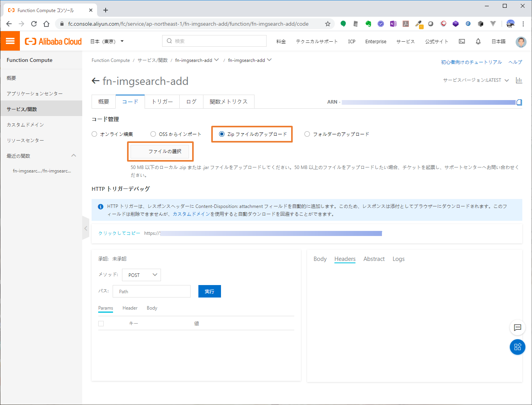Screen dimensions: 532x405
Task: Open the hamburger navigation menu
Action: (x=10, y=41)
